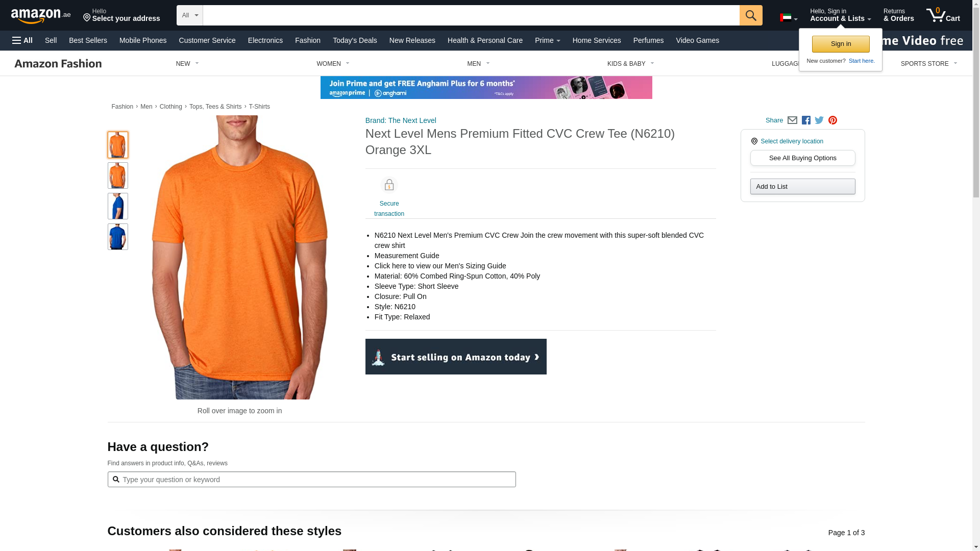The image size is (980, 551).
Task: Click the Secure transaction lock icon
Action: [389, 185]
